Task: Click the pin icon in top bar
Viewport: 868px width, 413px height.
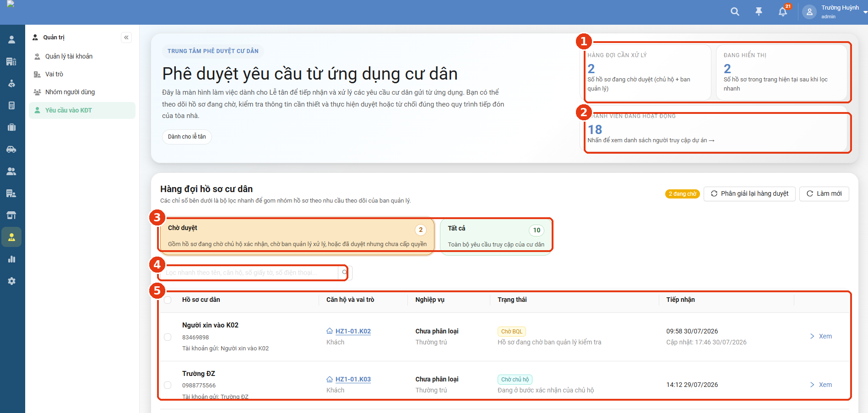Action: click(x=759, y=12)
